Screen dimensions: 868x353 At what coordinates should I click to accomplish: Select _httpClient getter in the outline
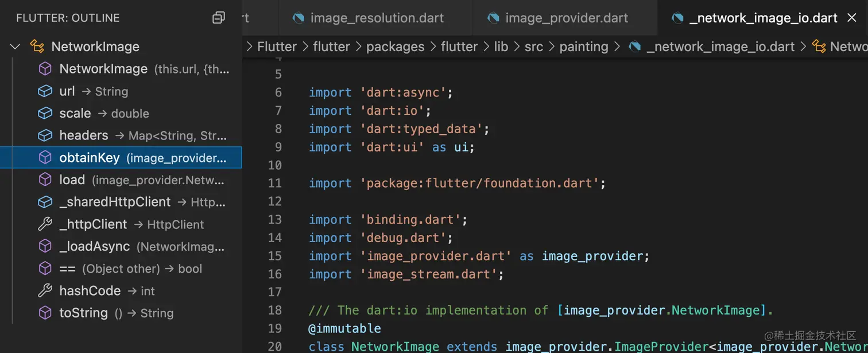[121, 224]
